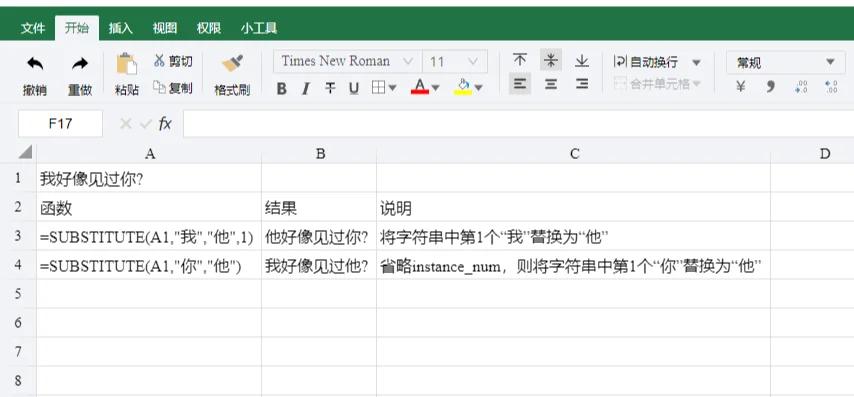
Task: Select column D header
Action: (x=813, y=154)
